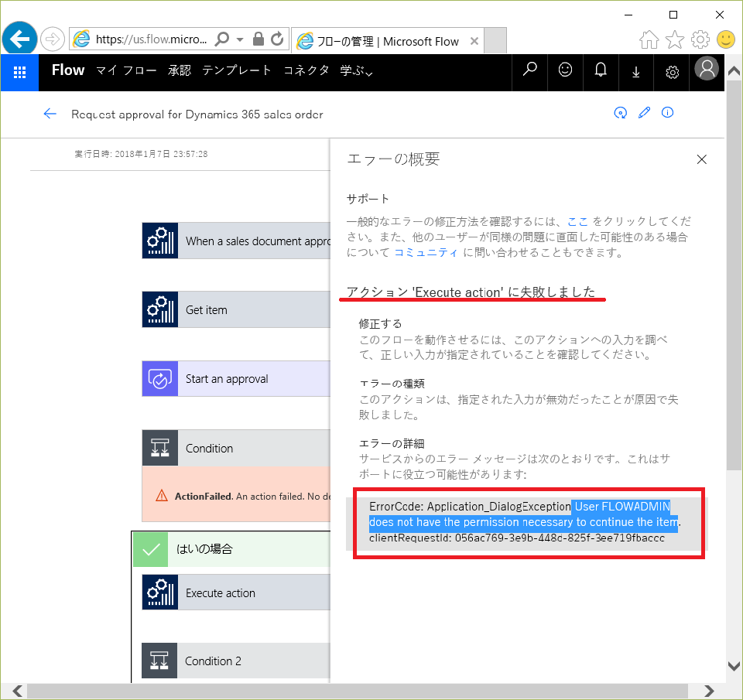Open the マイ フロー menu item
This screenshot has height=700, width=743.
[126, 70]
